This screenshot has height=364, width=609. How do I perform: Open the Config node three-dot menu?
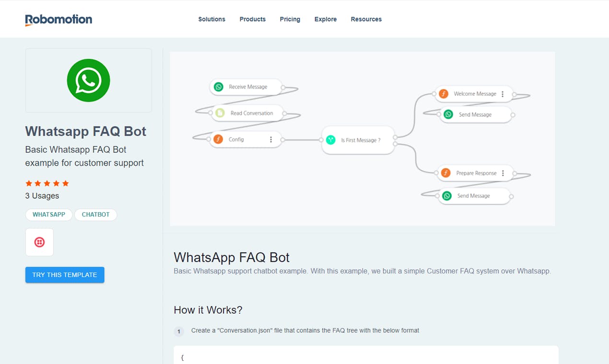271,139
